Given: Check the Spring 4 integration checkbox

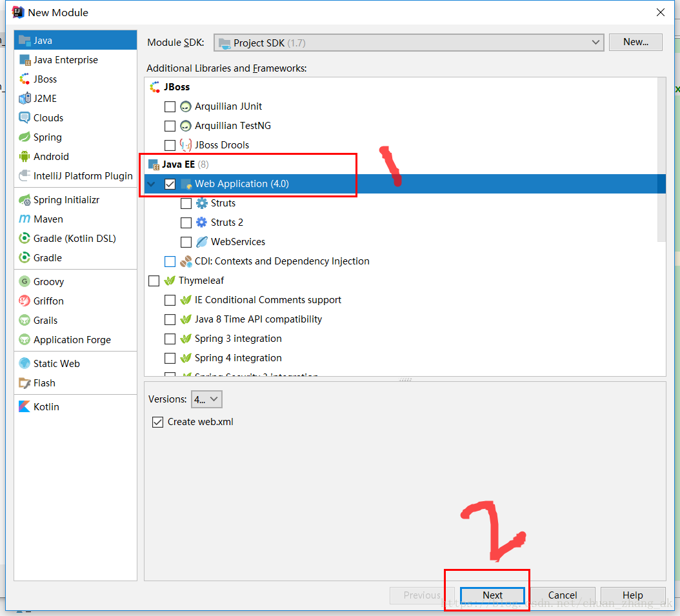Looking at the screenshot, I should (x=170, y=358).
